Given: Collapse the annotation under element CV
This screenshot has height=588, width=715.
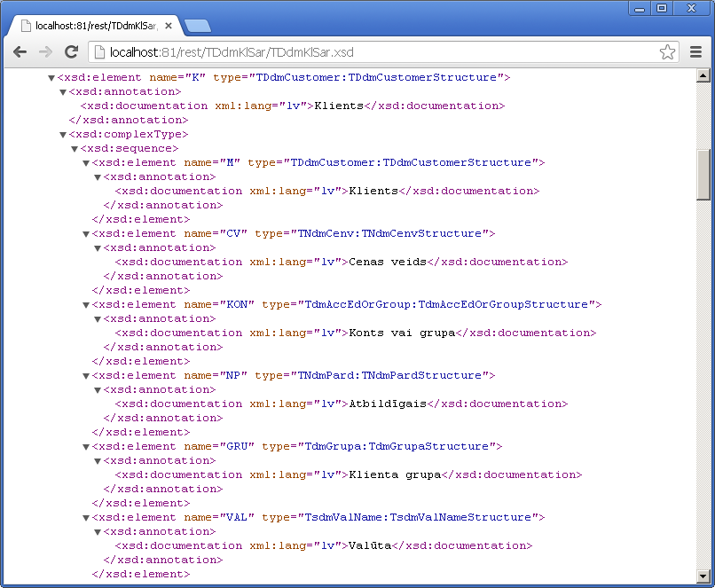Looking at the screenshot, I should click(97, 248).
